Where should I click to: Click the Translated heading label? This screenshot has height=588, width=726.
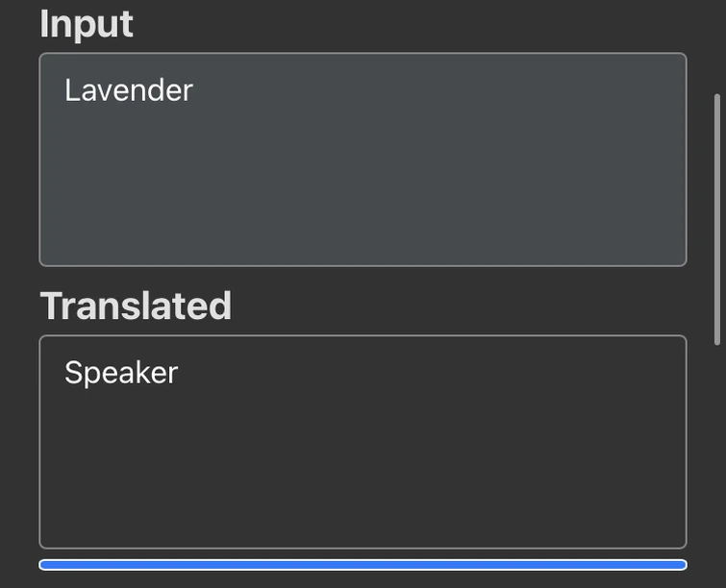pyautogui.click(x=136, y=306)
